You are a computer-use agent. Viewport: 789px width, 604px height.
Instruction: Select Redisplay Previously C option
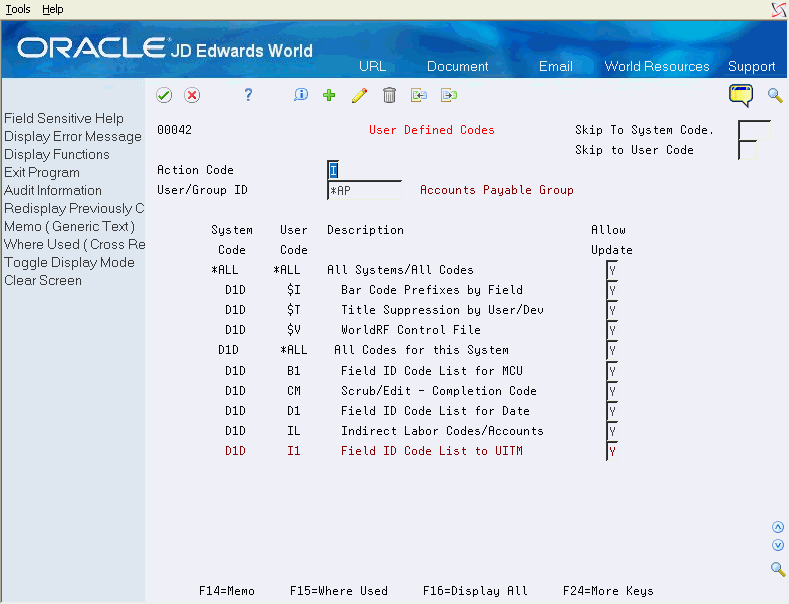(74, 208)
